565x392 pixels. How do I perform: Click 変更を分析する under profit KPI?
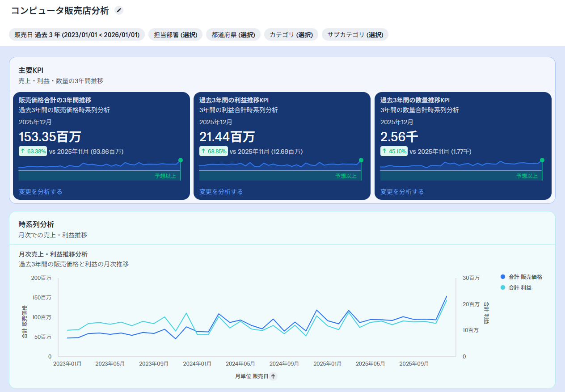pos(221,192)
